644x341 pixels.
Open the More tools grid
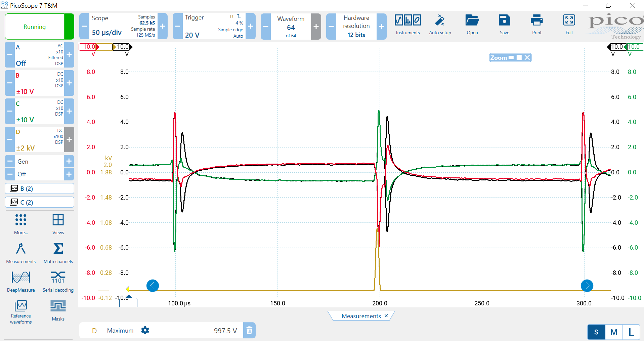[21, 224]
